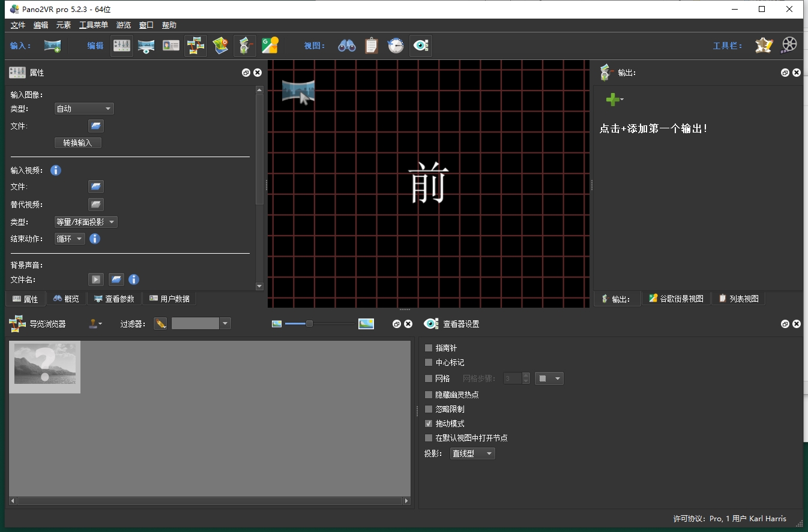808x532 pixels.
Task: Open the Viewing Parameters toolbar icon
Action: pyautogui.click(x=146, y=46)
